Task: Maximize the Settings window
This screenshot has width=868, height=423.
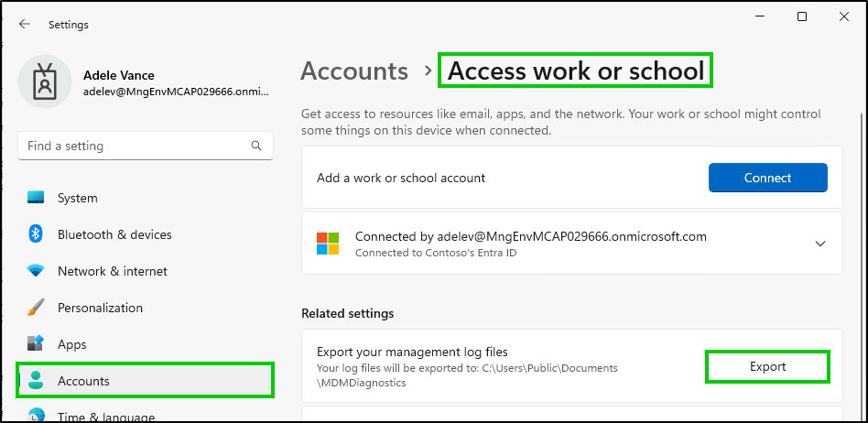Action: click(x=801, y=16)
